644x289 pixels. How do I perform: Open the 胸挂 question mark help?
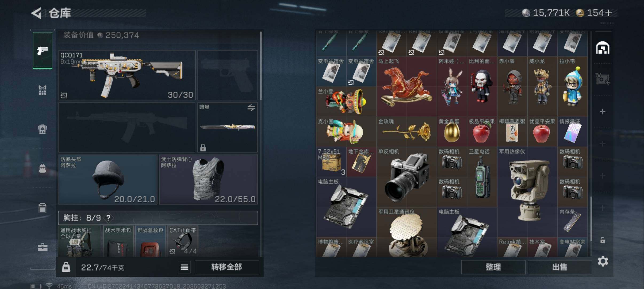(x=108, y=218)
